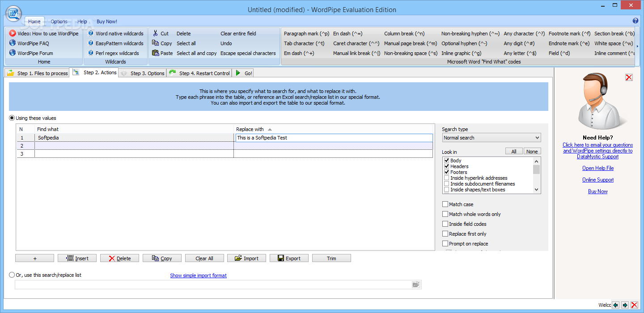Image resolution: width=644 pixels, height=313 pixels.
Task: Click Replace with cell 'This is a Softpedia Test'
Action: (x=334, y=138)
